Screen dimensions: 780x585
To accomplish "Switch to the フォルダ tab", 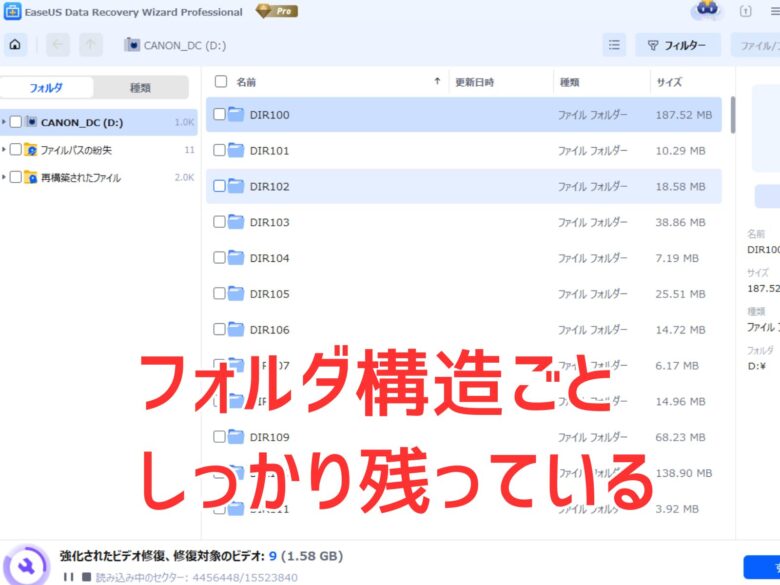I will (x=46, y=88).
